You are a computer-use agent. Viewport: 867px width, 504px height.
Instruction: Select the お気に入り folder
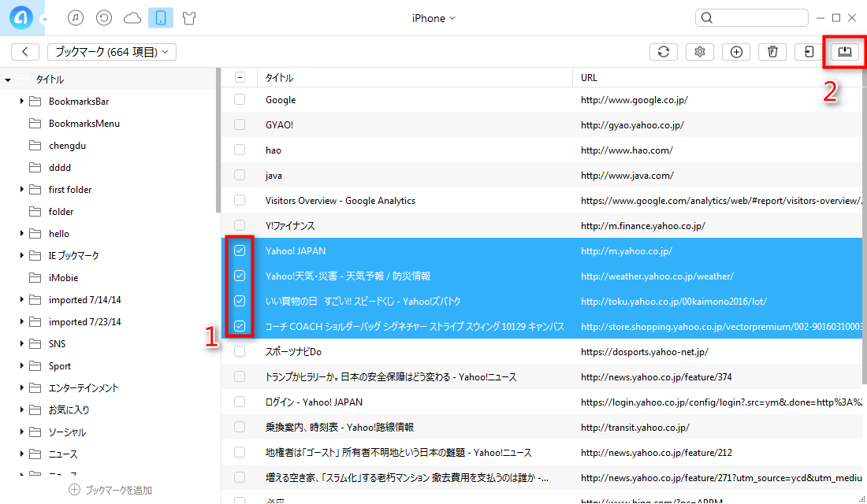click(69, 410)
